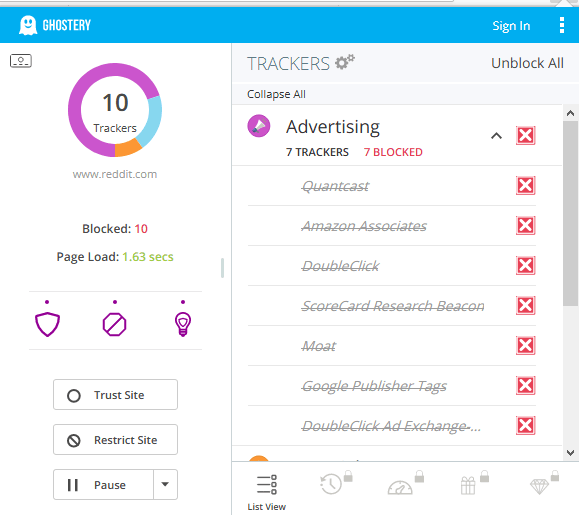The width and height of the screenshot is (579, 515).
Task: Open the locked historical stats clock icon
Action: 335,483
